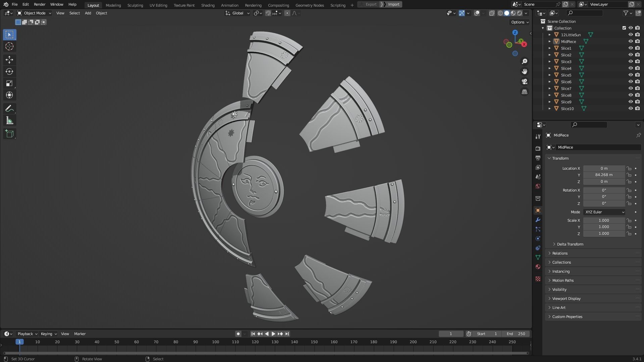The width and height of the screenshot is (644, 362).
Task: Open the Playback dropdown in timeline
Action: (x=28, y=334)
